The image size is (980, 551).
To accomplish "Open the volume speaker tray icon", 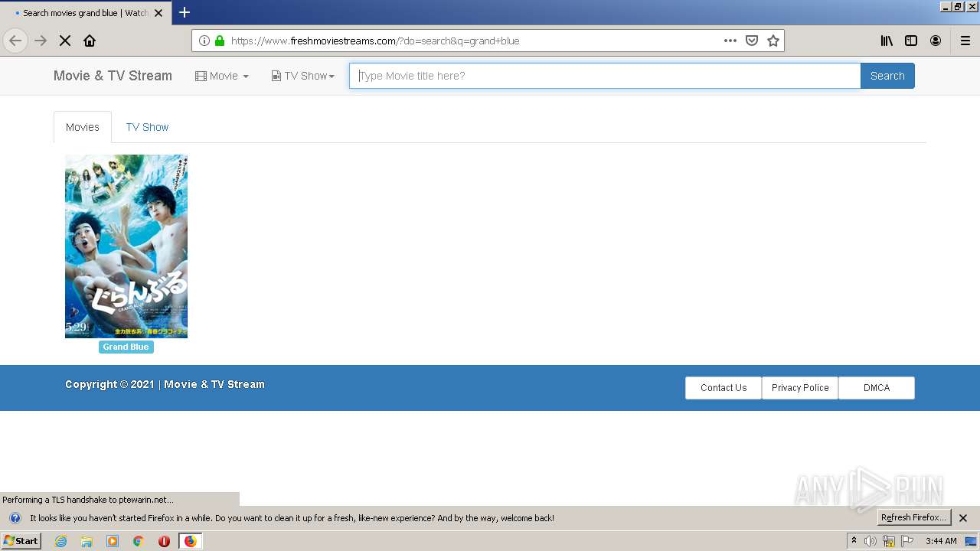I will 871,541.
